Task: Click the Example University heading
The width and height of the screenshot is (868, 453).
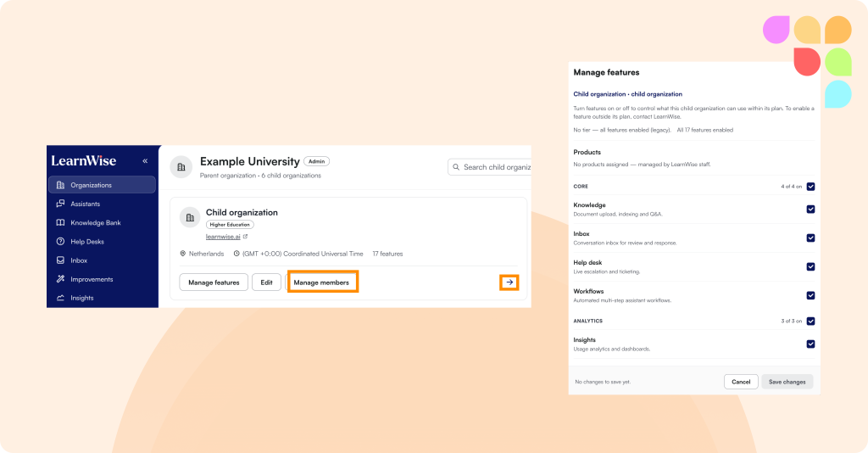Action: click(x=250, y=161)
